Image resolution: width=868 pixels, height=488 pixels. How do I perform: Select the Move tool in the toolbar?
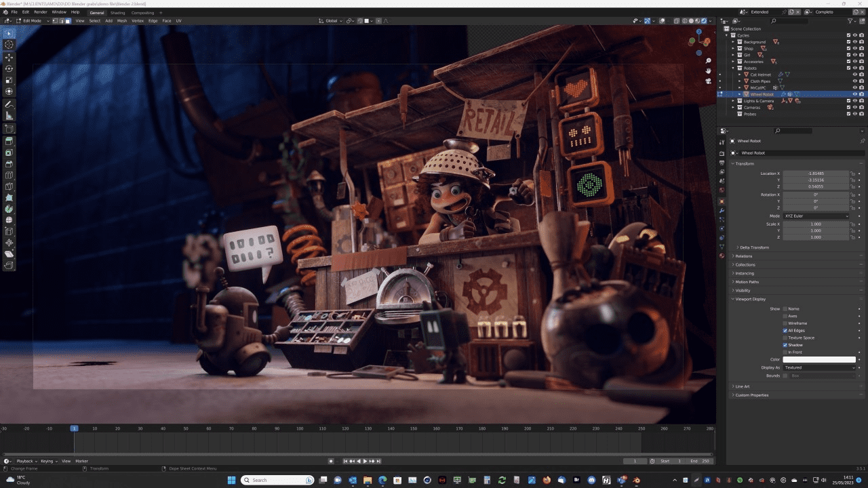click(x=9, y=58)
